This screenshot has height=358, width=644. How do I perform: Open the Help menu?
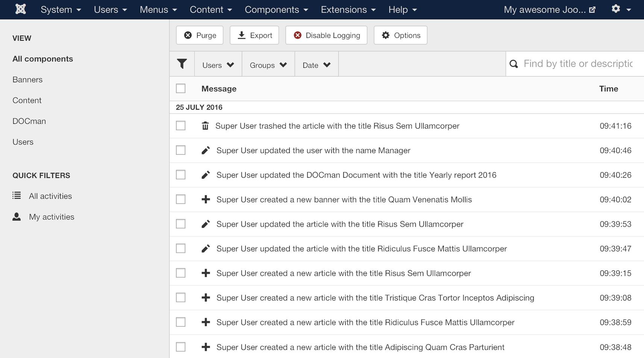pos(402,9)
